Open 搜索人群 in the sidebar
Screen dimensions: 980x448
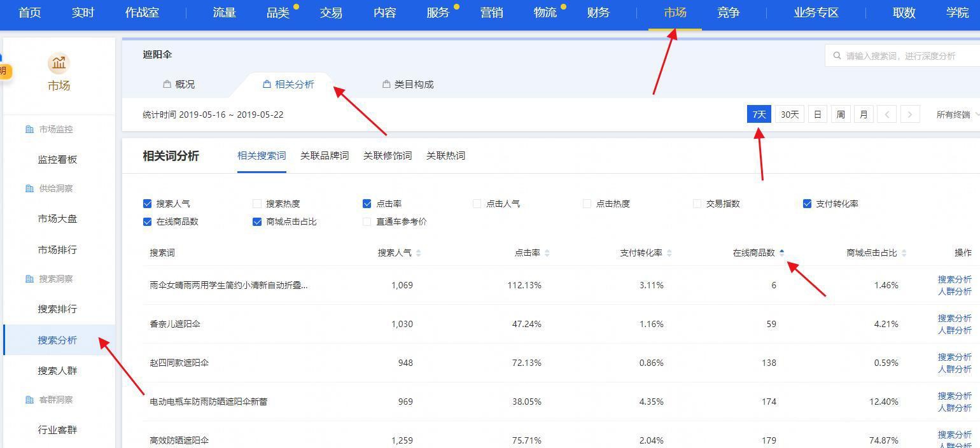pyautogui.click(x=57, y=371)
